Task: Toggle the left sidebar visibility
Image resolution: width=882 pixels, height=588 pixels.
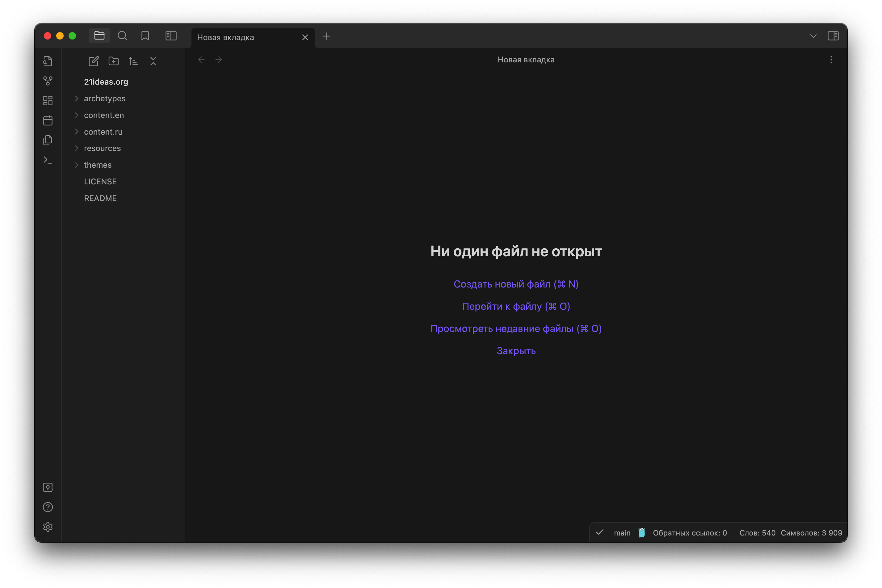Action: pyautogui.click(x=171, y=36)
